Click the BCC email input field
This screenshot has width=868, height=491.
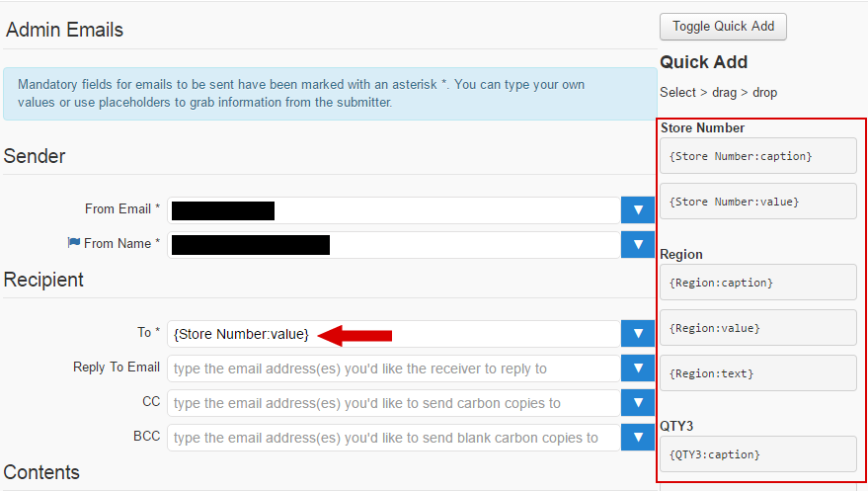394,438
